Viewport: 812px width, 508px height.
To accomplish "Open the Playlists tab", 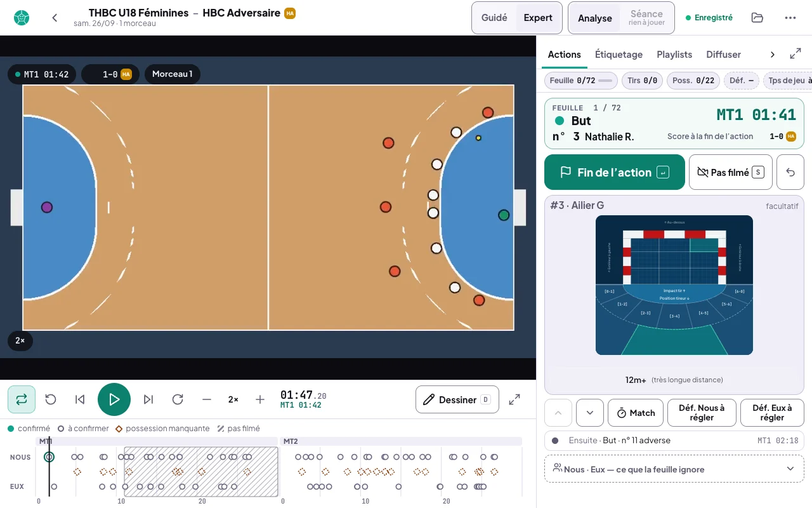I will coord(674,55).
